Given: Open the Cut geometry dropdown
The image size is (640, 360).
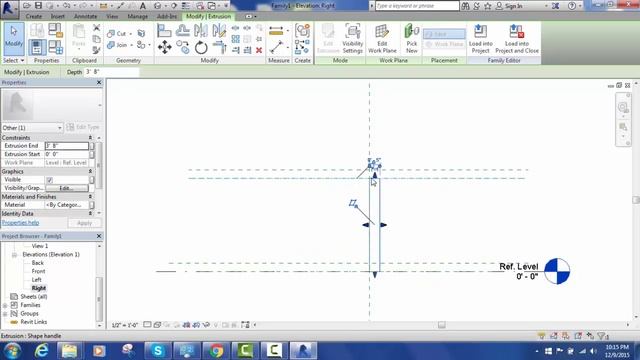Looking at the screenshot, I should (x=131, y=34).
